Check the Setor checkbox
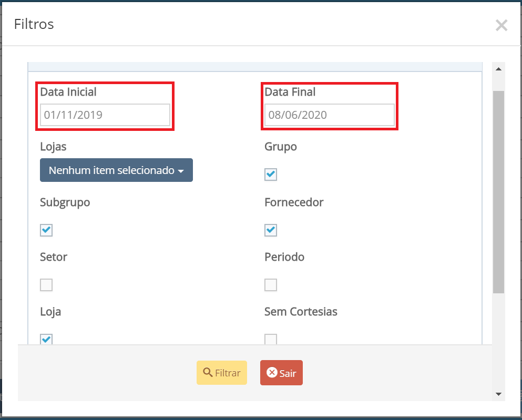 coord(46,285)
